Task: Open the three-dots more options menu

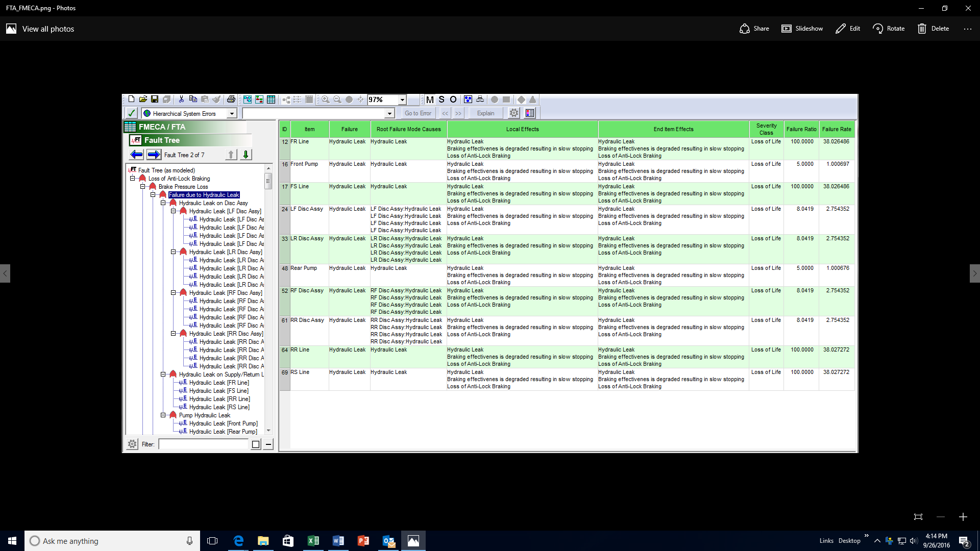Action: point(967,29)
